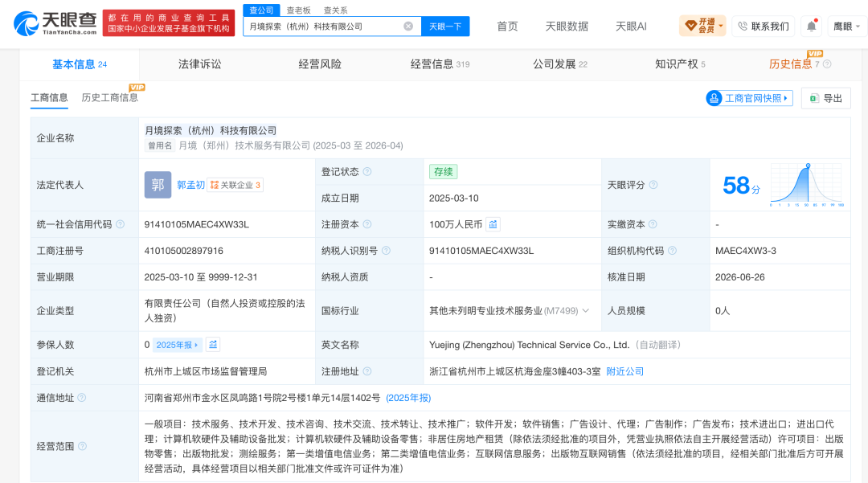This screenshot has height=483, width=868.
Task: Click the 登记机关 value 杭州市上城区市场监督管理局
Action: click(x=206, y=371)
